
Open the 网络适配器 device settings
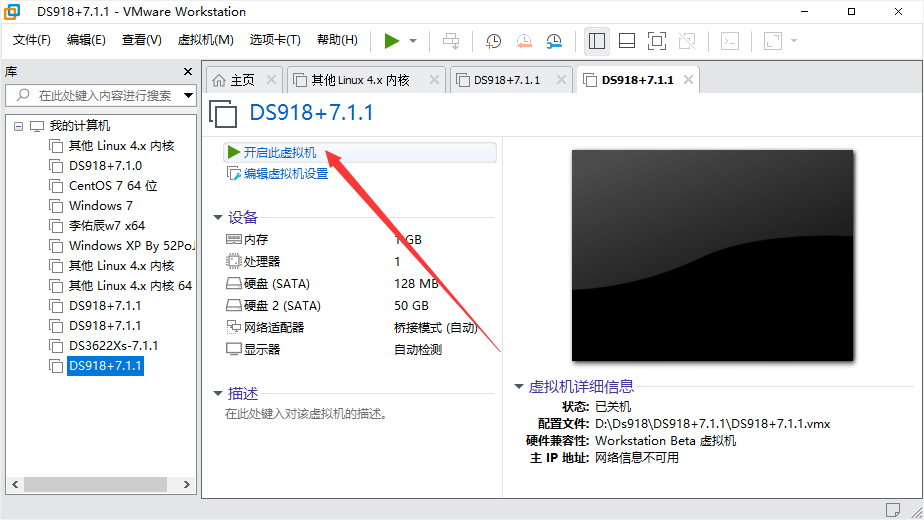273,327
